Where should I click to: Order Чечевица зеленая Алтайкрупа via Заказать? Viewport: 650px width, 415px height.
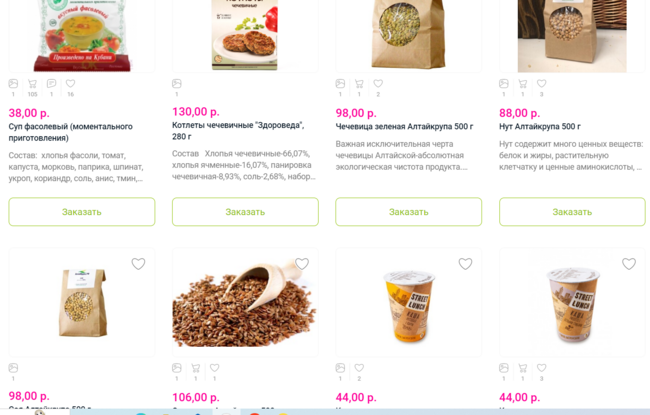click(x=409, y=212)
